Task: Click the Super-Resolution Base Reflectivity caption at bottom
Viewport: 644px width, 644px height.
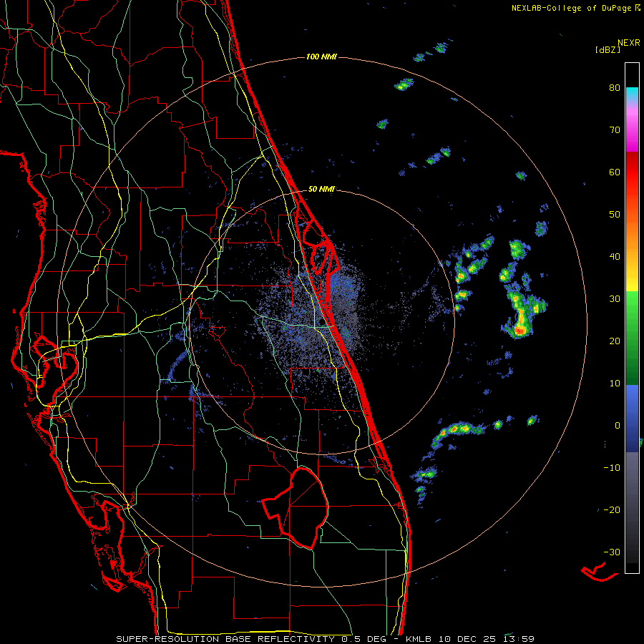Action: [x=325, y=639]
